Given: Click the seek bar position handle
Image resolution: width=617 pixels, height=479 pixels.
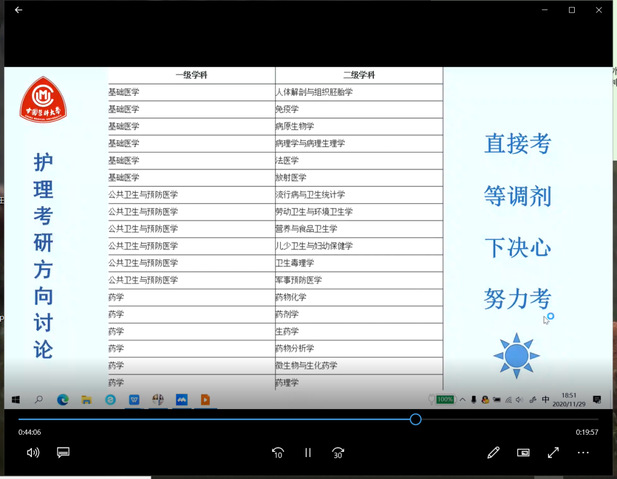Looking at the screenshot, I should 415,419.
